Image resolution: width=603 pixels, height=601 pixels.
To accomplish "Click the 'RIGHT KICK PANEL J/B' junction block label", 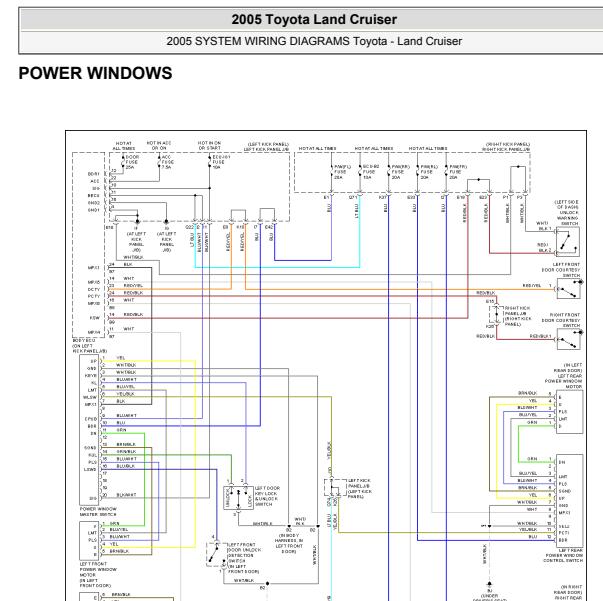I will (x=517, y=311).
